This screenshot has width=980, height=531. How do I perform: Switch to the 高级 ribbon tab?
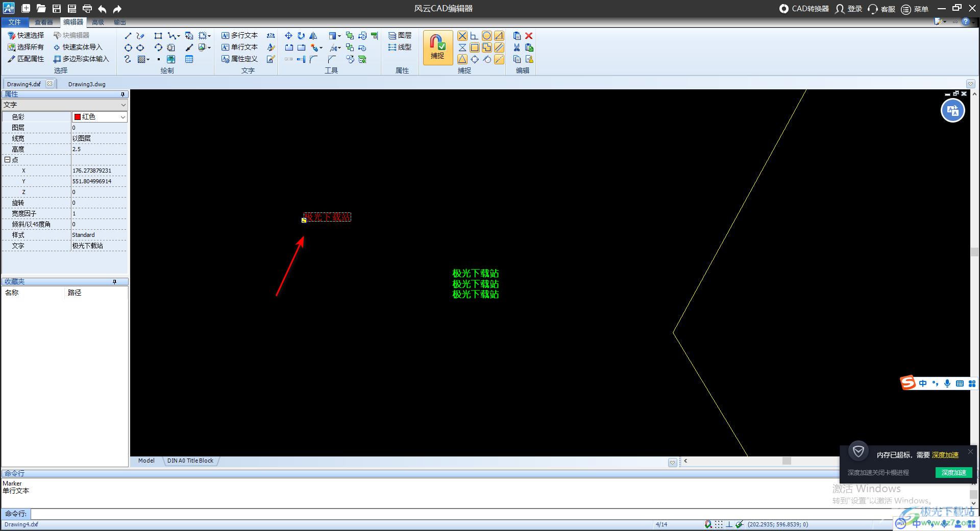pos(98,22)
